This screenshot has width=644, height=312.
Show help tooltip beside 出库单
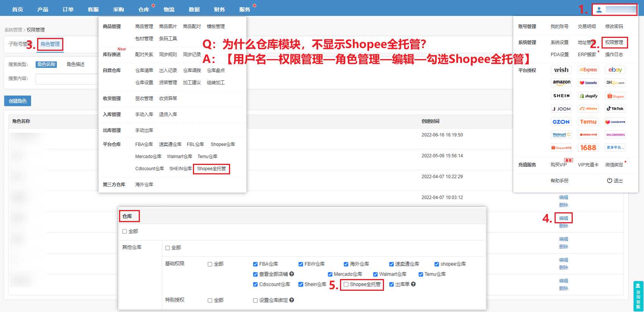pyautogui.click(x=414, y=284)
